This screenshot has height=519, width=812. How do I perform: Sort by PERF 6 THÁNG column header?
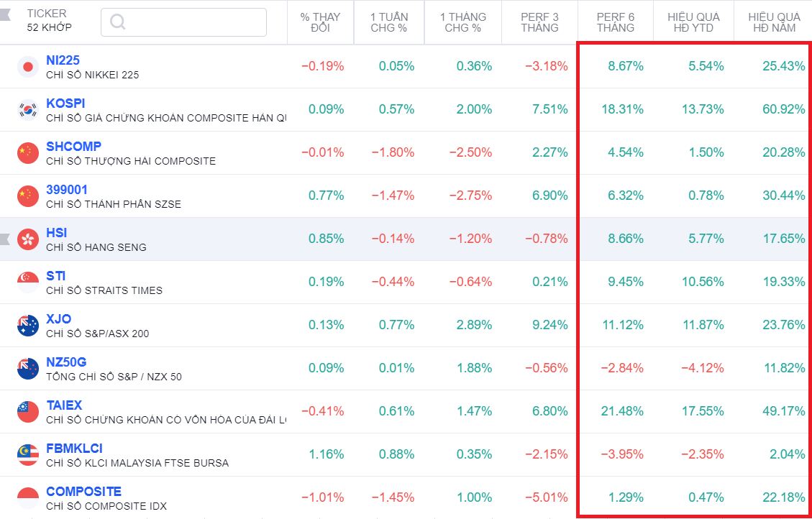point(615,22)
